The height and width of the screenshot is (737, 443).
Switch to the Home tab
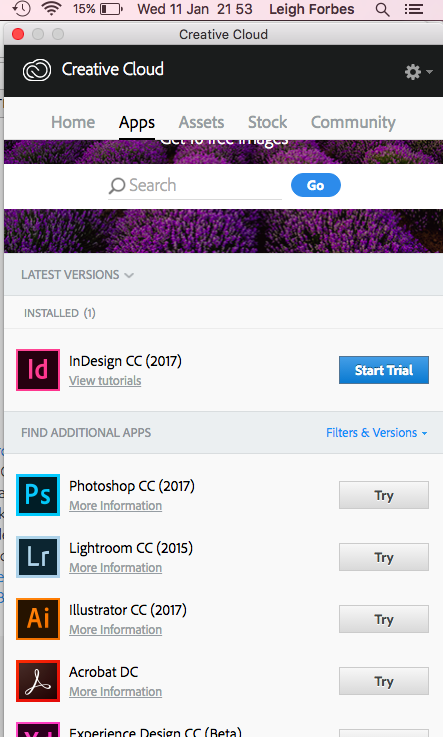(73, 122)
